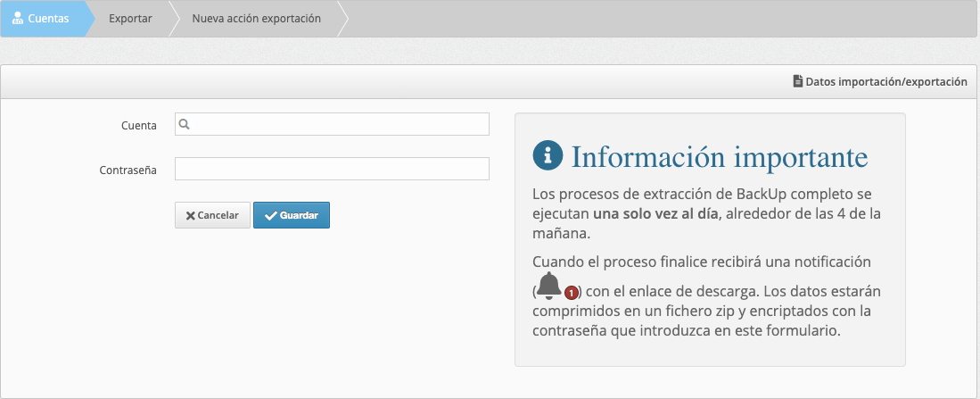Click the Cuenta field label
The width and height of the screenshot is (980, 399).
pos(139,126)
